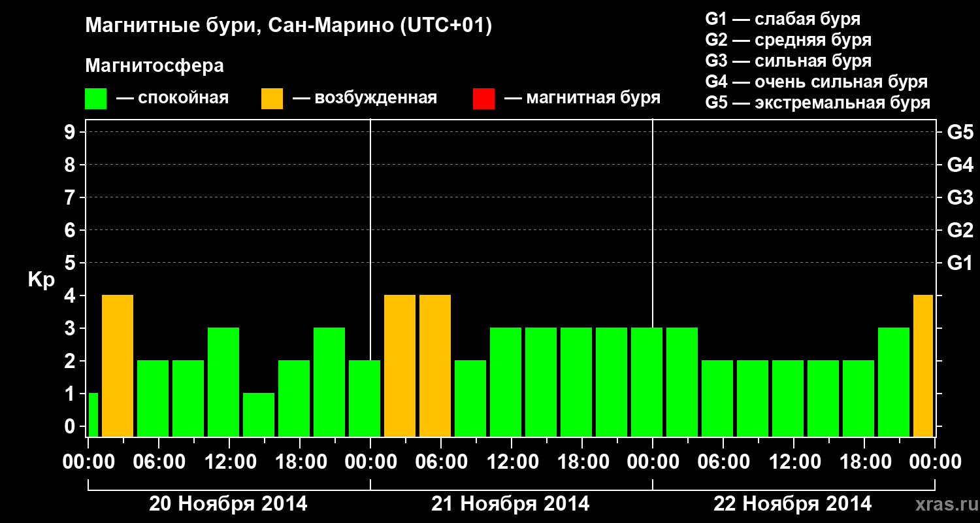980x523 pixels.
Task: Click the Kp 1 green bar after 12:00 on 20 November
Action: tap(259, 414)
